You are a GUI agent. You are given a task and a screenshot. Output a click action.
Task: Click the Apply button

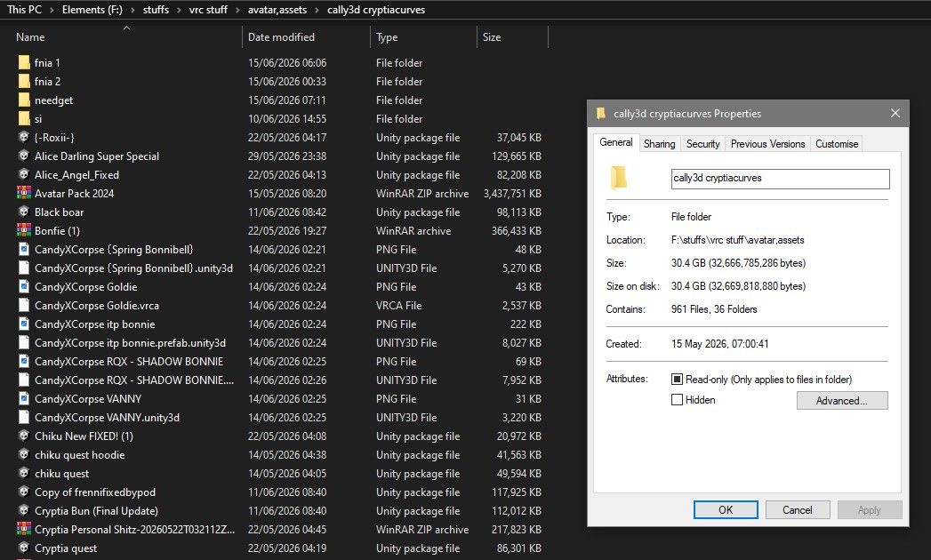tap(870, 509)
